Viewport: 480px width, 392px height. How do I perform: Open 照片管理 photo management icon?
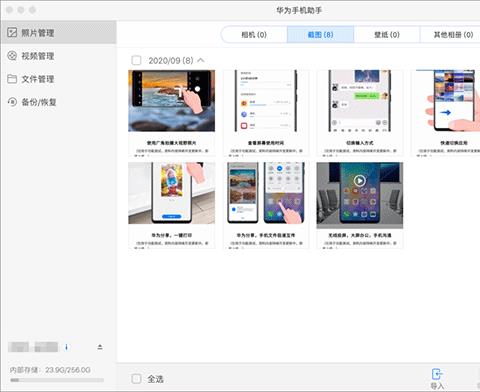click(12, 33)
